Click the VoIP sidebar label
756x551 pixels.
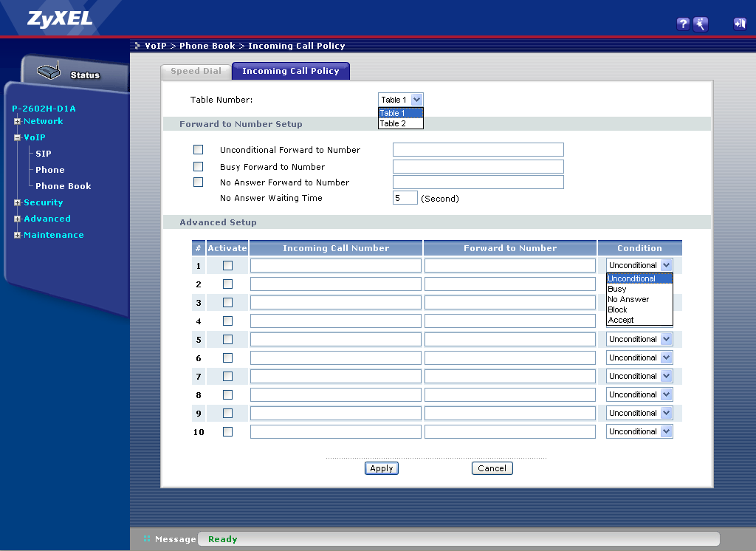tap(35, 137)
